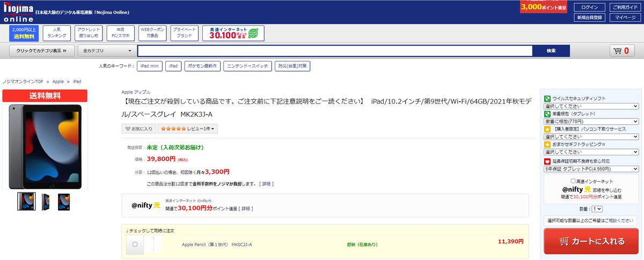Enable the 高速インターネット checkbox
This screenshot has height=260, width=644.
pyautogui.click(x=574, y=181)
